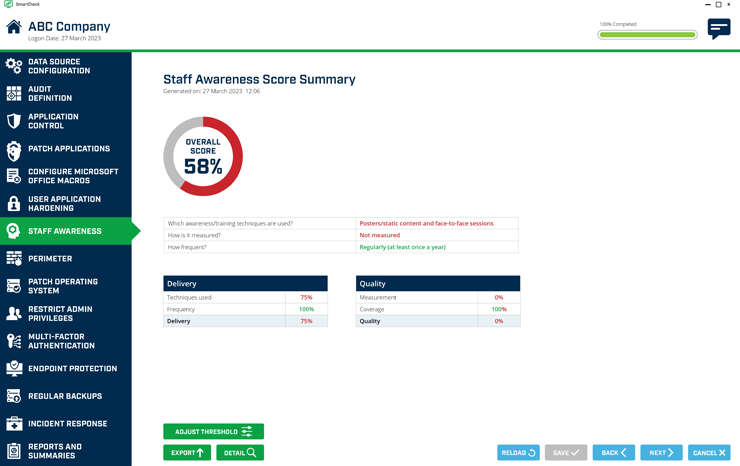Click the 100% completed progress bar
The width and height of the screenshot is (740, 466).
647,35
